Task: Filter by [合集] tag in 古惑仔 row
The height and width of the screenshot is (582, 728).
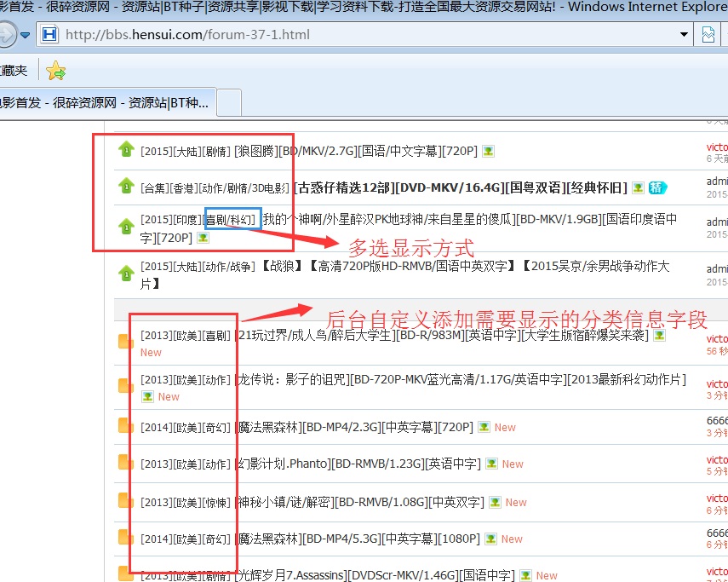Action: 155,187
